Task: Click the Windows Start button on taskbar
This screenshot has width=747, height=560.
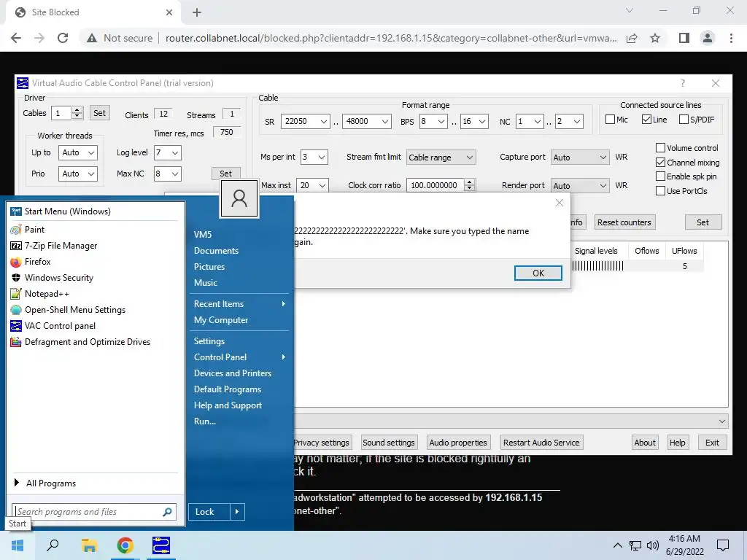Action: point(18,545)
